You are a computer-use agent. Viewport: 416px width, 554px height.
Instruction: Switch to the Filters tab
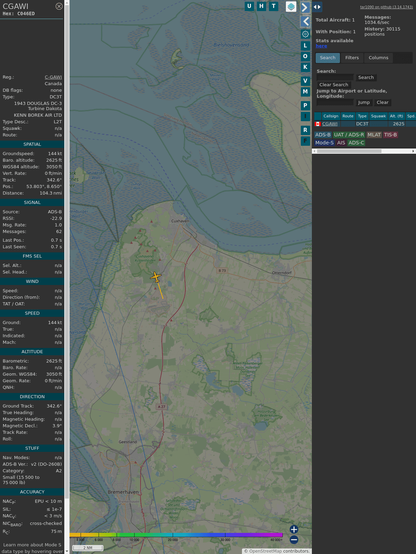pos(352,58)
